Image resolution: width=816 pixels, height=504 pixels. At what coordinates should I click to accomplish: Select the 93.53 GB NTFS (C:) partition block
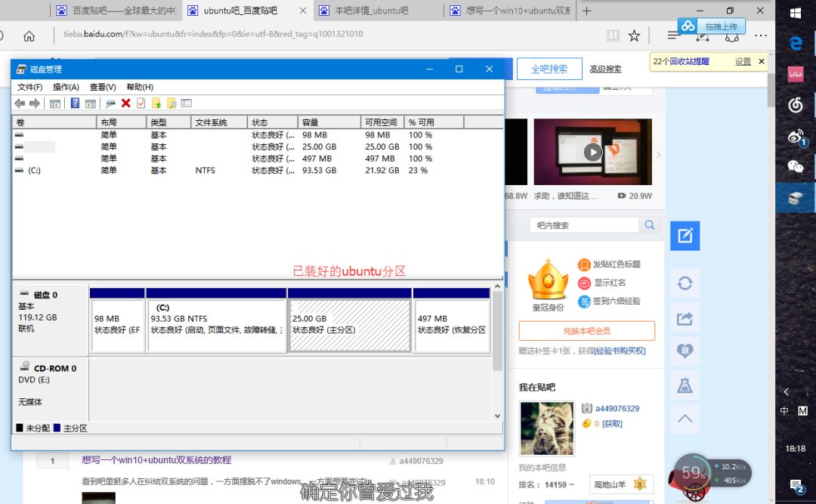pyautogui.click(x=216, y=320)
